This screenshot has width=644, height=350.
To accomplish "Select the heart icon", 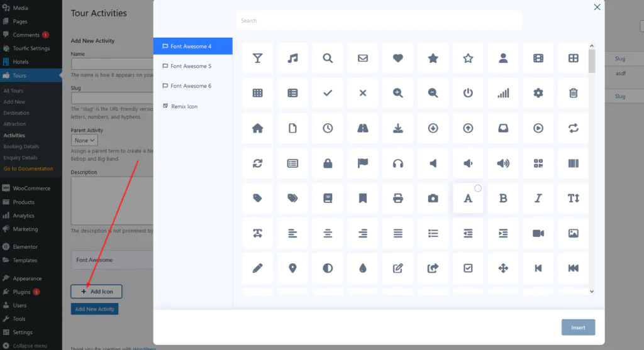I will tap(397, 58).
